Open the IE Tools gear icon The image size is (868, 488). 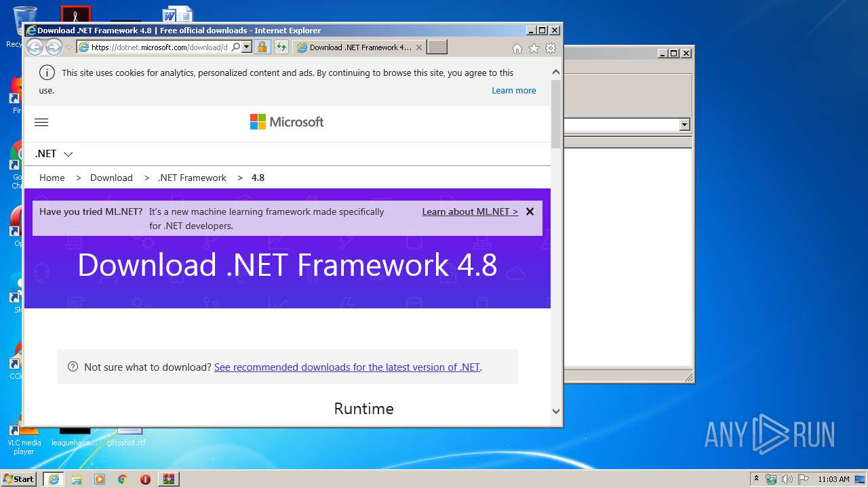coord(551,48)
